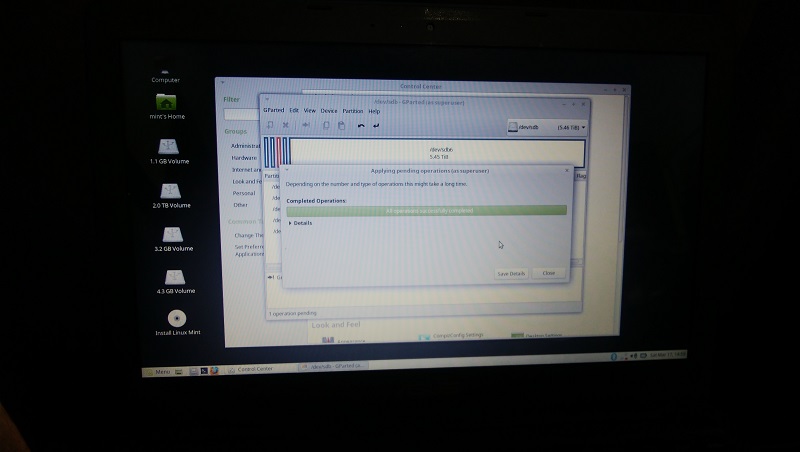Launch the Install Linux Mint disc icon
This screenshot has width=800, height=452.
point(177,318)
